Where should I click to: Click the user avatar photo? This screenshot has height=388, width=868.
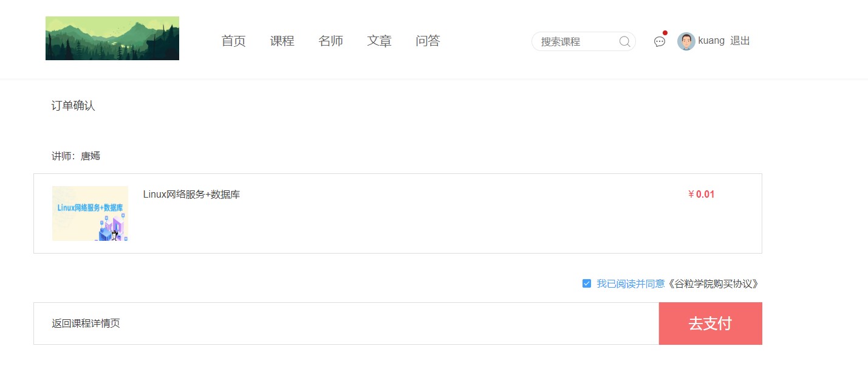686,41
